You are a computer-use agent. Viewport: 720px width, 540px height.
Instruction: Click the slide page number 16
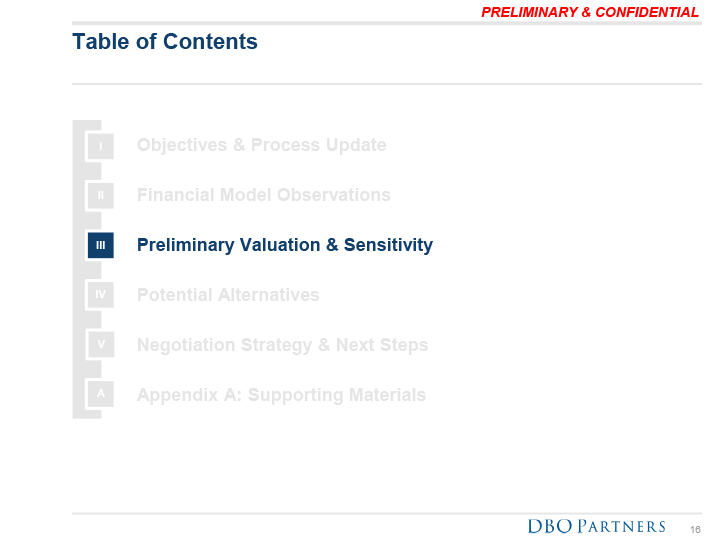coord(695,528)
